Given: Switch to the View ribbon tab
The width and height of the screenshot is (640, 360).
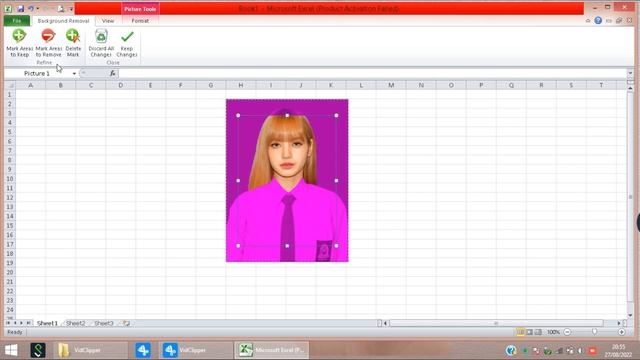Looking at the screenshot, I should [108, 20].
